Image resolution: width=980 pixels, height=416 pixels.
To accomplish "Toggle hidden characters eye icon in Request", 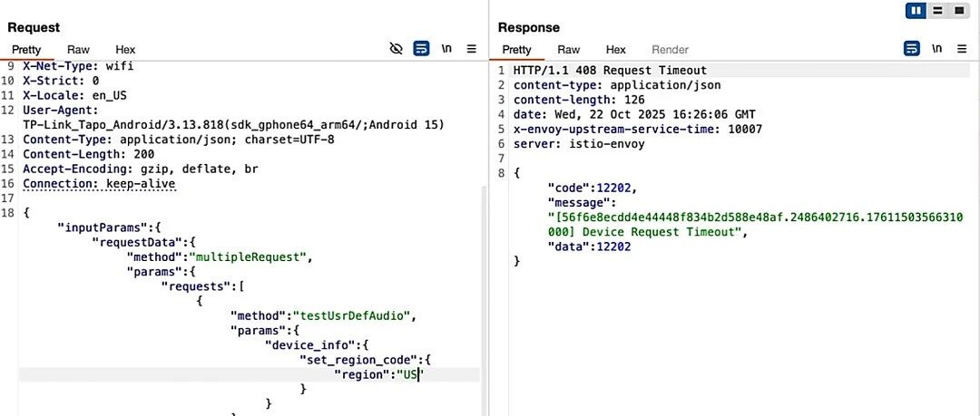I will pyautogui.click(x=396, y=49).
